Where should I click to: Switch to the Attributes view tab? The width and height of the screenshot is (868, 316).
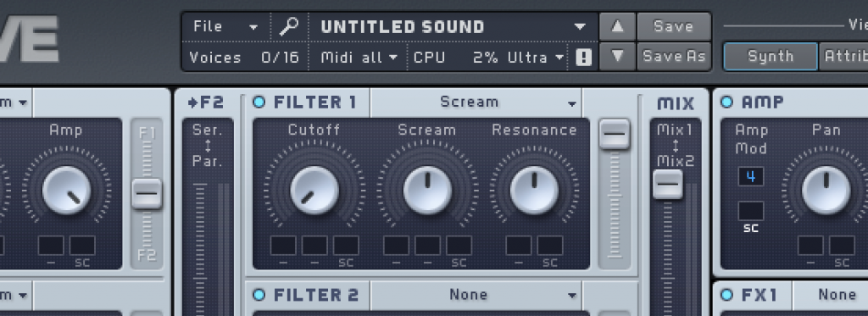tap(843, 57)
